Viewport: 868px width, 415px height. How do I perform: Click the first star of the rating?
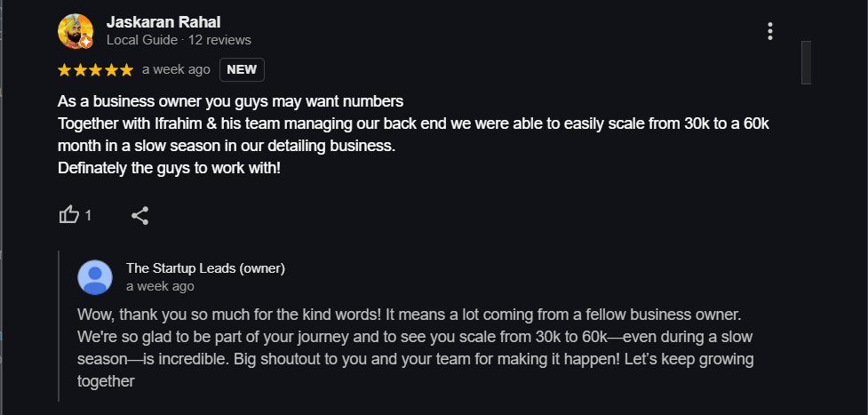tap(65, 69)
